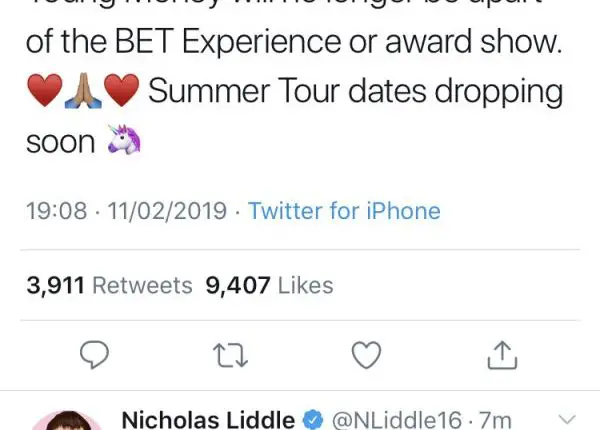Reply to the tweet via speech bubble icon
600x430 pixels.
tap(93, 355)
